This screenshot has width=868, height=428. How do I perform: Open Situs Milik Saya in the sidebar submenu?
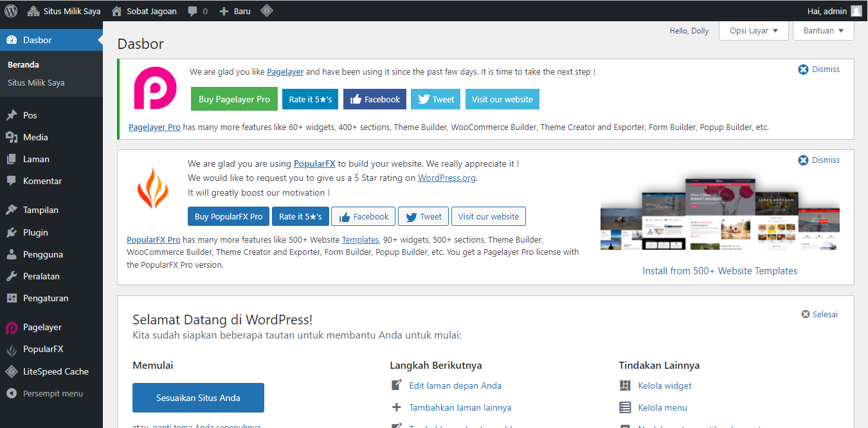[x=36, y=83]
